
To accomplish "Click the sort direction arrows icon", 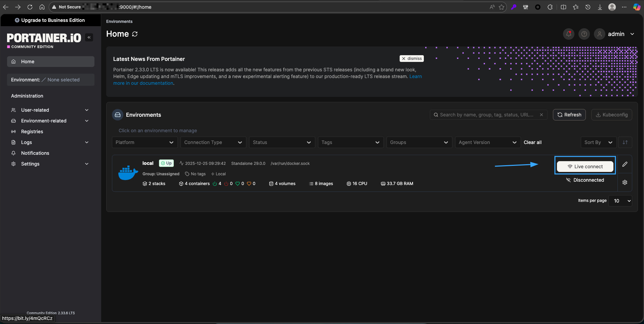I will coord(625,142).
